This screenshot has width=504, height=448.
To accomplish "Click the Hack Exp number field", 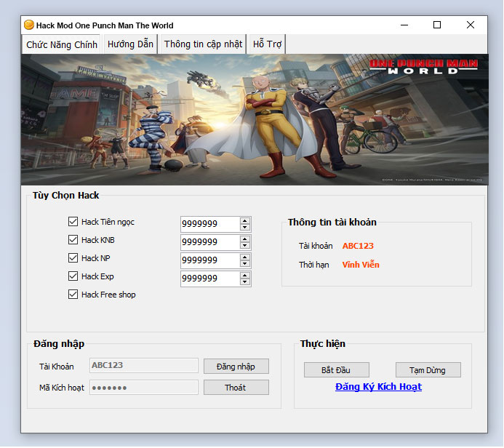I will coord(210,279).
